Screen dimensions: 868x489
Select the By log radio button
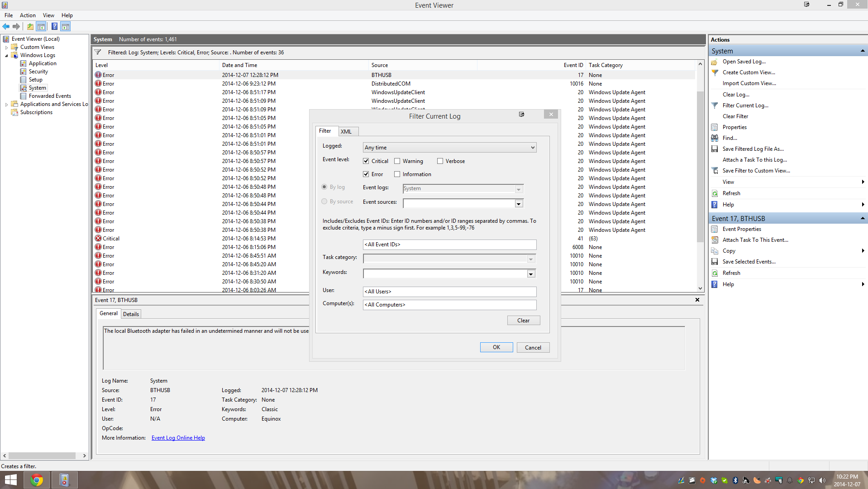click(x=324, y=187)
